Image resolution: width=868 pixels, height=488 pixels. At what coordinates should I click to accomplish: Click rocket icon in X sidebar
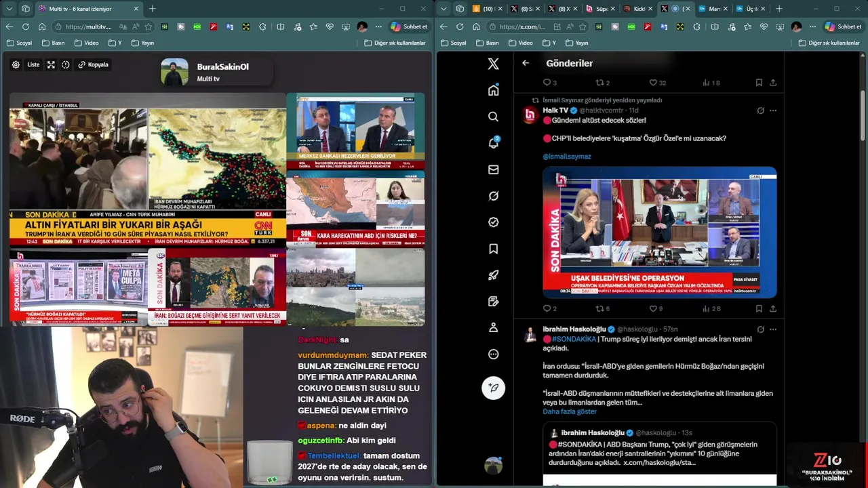494,275
